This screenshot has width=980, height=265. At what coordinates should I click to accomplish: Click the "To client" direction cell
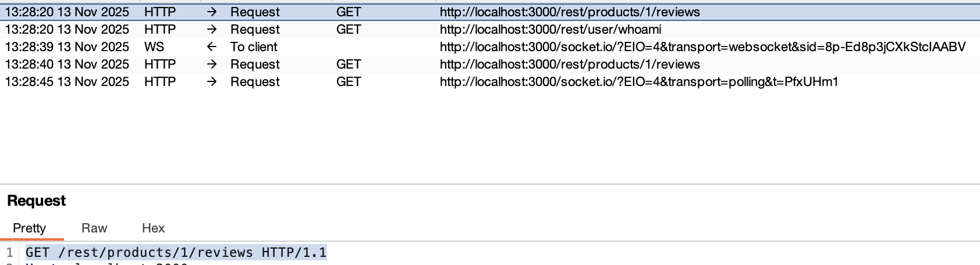pyautogui.click(x=254, y=47)
